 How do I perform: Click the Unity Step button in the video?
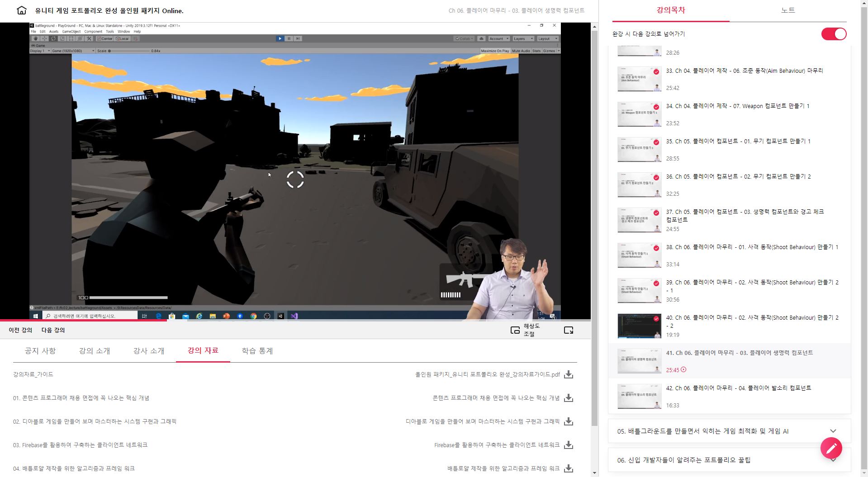tap(298, 38)
